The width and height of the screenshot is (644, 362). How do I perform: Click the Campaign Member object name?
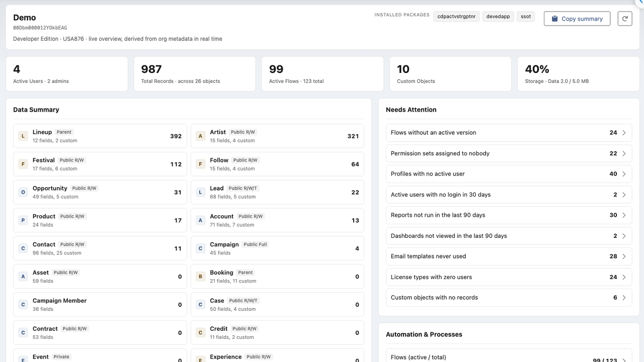59,301
